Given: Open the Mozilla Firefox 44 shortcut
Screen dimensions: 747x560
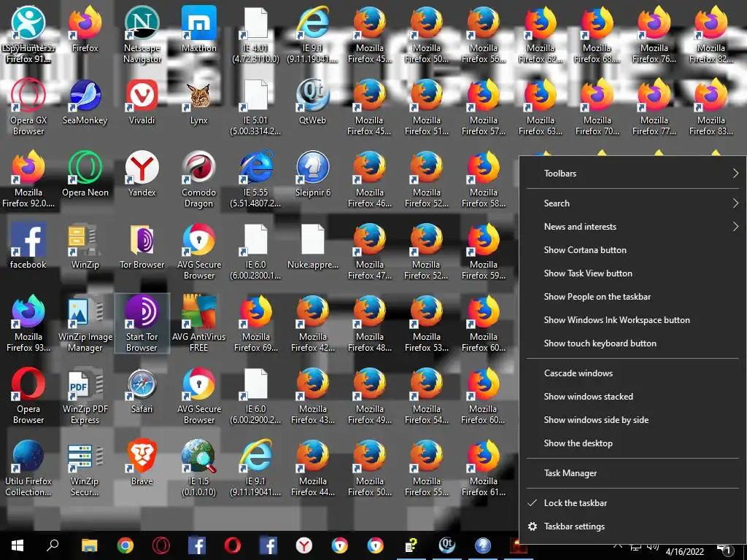Looking at the screenshot, I should (312, 468).
